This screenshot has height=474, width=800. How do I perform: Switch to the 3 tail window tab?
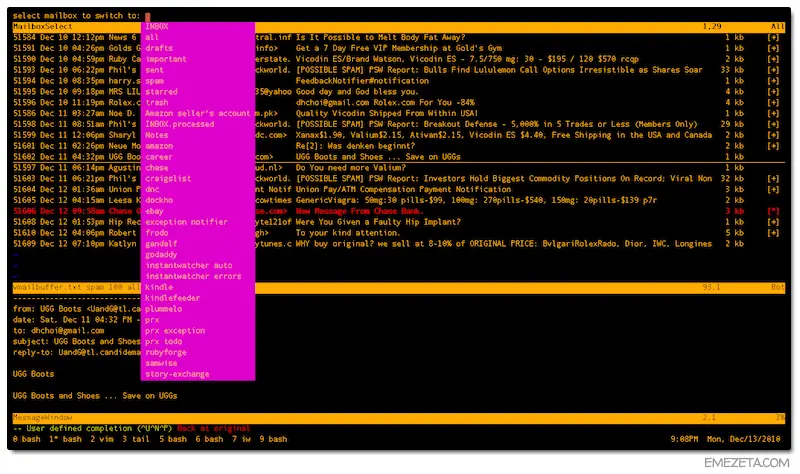[x=136, y=439]
